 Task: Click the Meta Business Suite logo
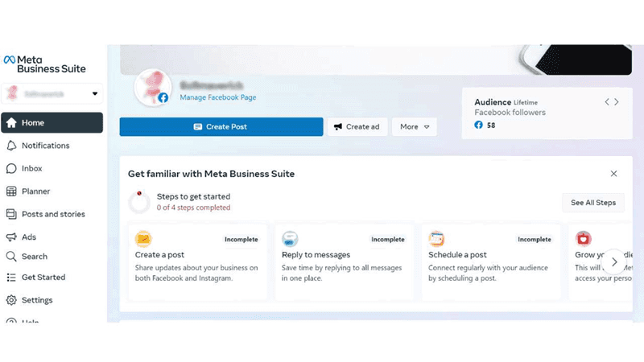[x=45, y=64]
